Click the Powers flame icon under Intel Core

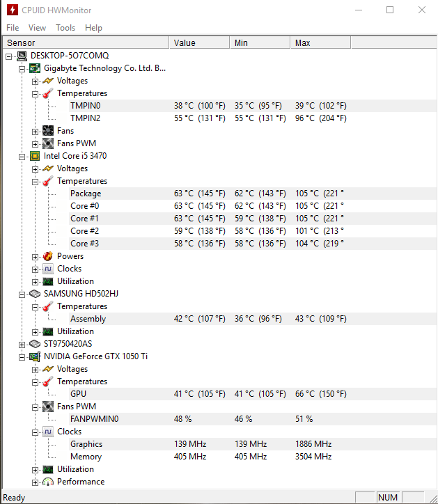click(x=48, y=256)
